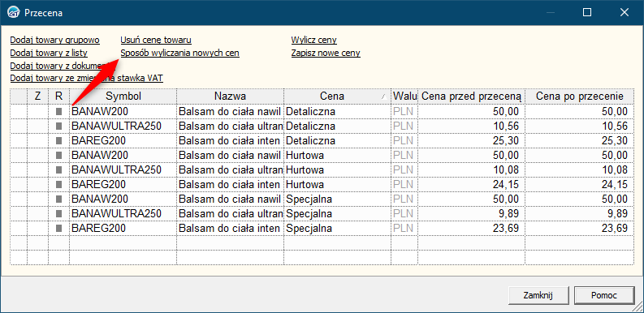644x313 pixels.
Task: Click the gray square in the last Specjalna row
Action: point(58,228)
